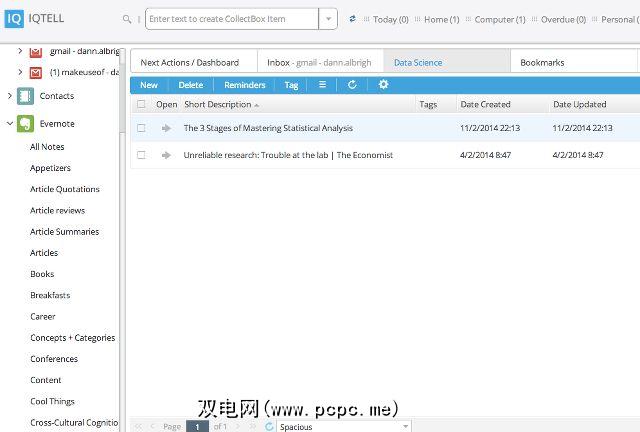Open the Breakfasts notebook
640x432 pixels.
pos(50,295)
